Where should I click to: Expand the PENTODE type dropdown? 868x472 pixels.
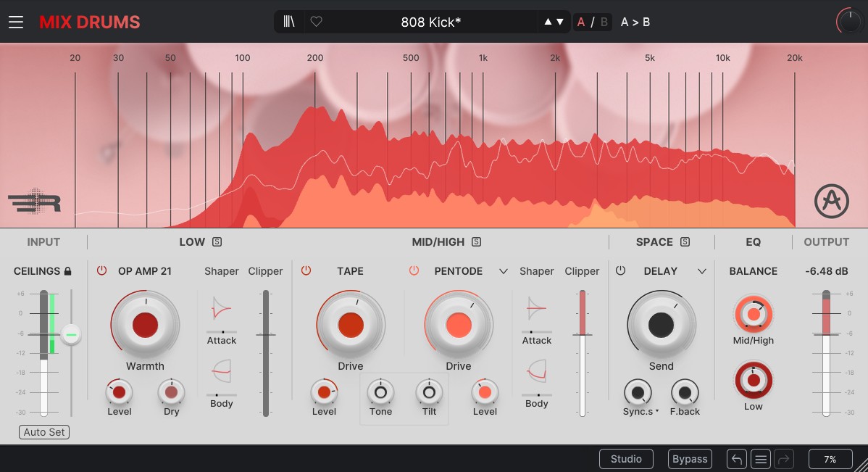pyautogui.click(x=504, y=271)
